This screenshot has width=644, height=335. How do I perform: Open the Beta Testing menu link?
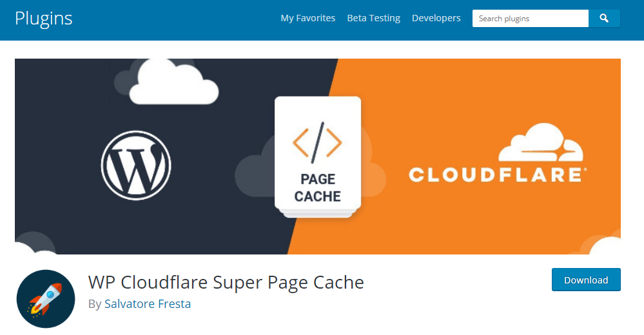373,18
